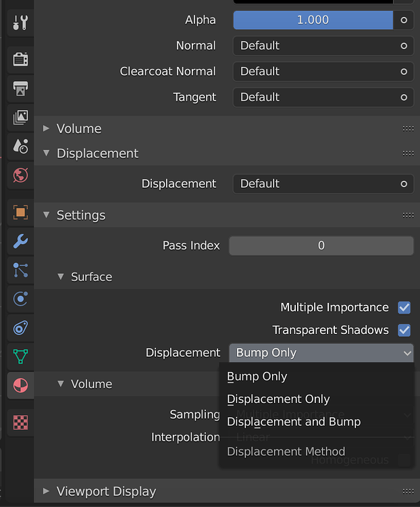Choose Bump Only from the list
This screenshot has width=420, height=507.
tap(317, 377)
